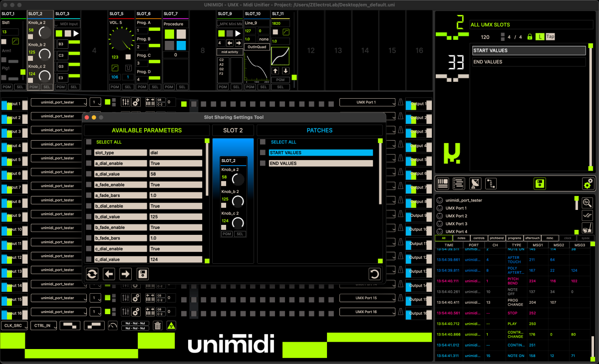Select the 'notes' filter tab in monitor
The image size is (599, 364).
click(x=462, y=238)
